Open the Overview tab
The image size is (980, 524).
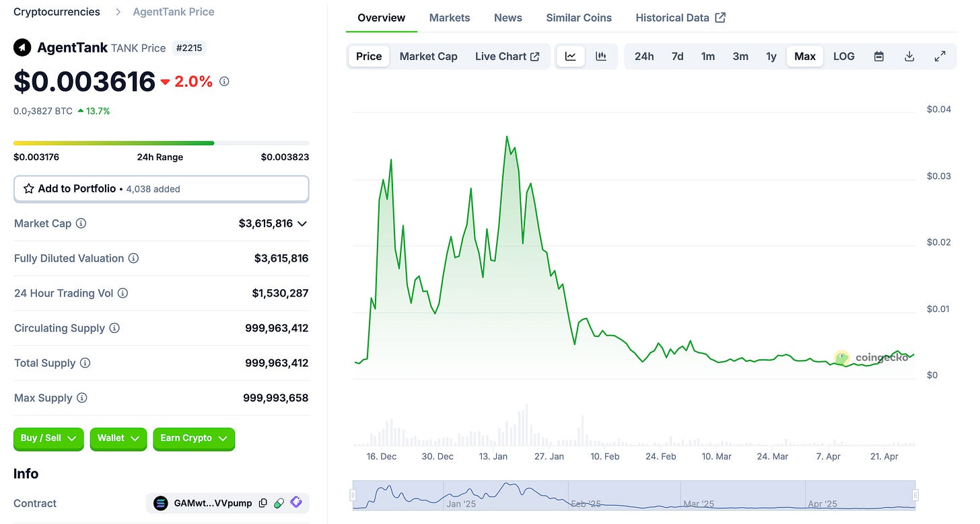pos(382,17)
